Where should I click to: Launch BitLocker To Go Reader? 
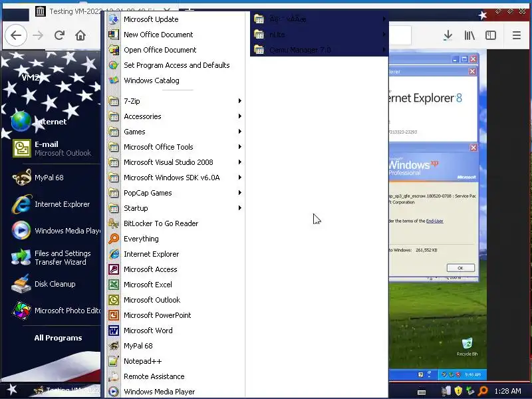pos(175,223)
